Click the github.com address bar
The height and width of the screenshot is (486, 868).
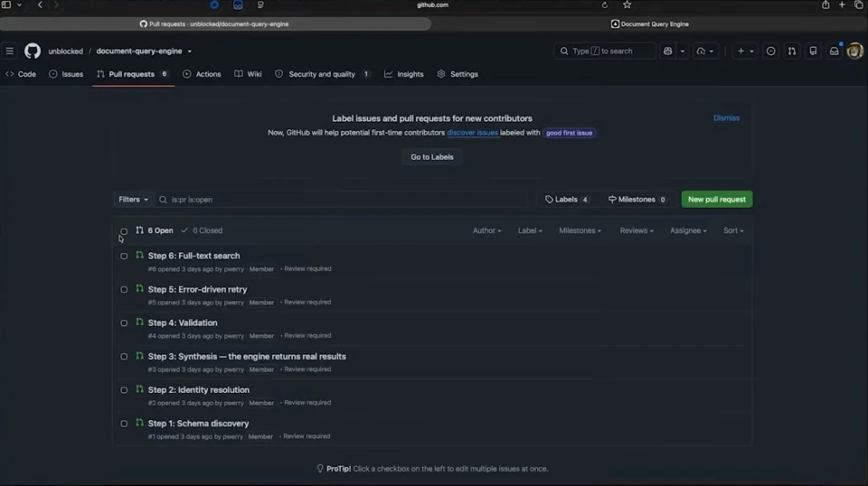(432, 5)
